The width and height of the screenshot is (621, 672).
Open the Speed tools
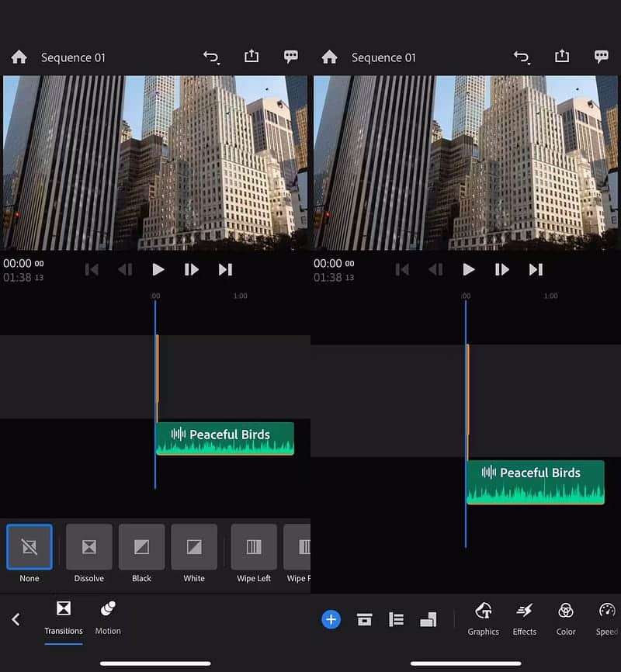tap(607, 619)
